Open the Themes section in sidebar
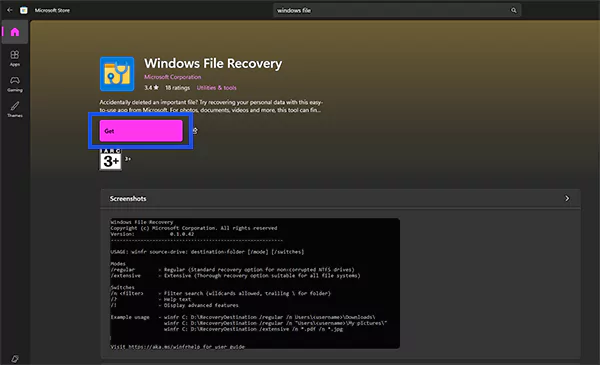This screenshot has width=600, height=365. click(15, 109)
